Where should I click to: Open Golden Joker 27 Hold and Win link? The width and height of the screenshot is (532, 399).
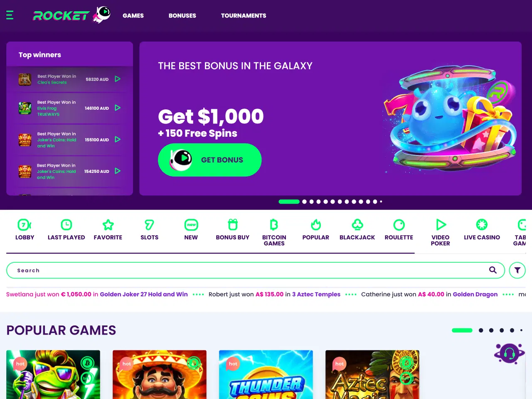[144, 294]
